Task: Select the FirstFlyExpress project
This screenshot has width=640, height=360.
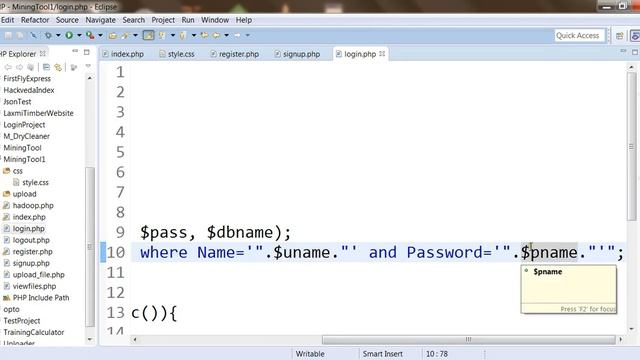Action: [x=27, y=78]
